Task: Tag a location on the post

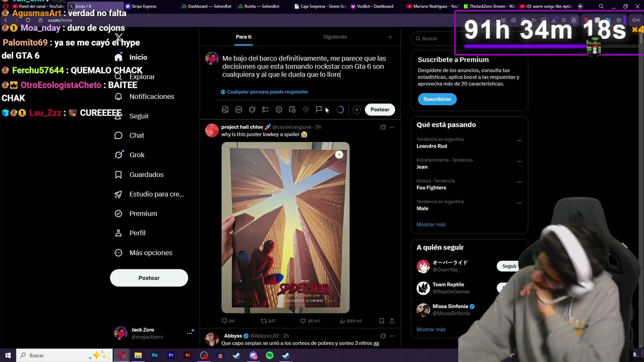Action: [x=305, y=110]
